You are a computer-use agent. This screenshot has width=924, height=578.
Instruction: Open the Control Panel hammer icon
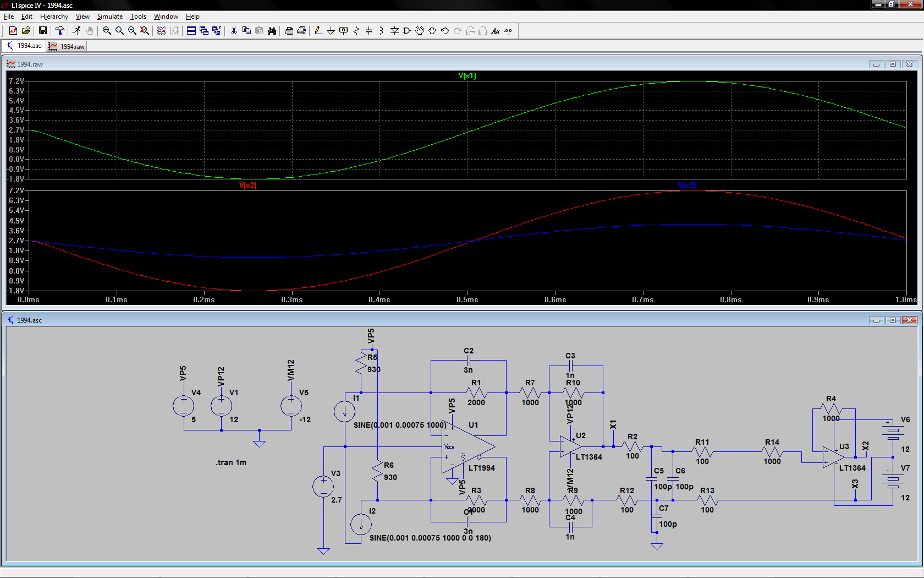[x=59, y=31]
